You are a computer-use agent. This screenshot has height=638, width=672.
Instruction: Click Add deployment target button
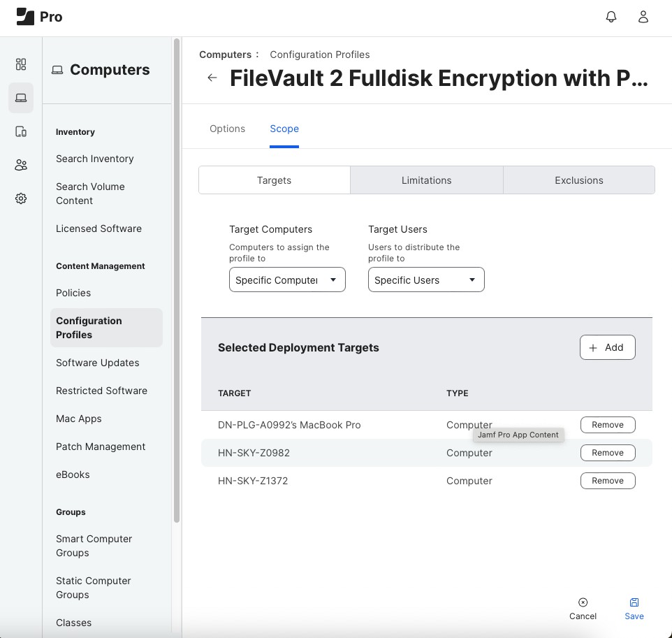607,347
